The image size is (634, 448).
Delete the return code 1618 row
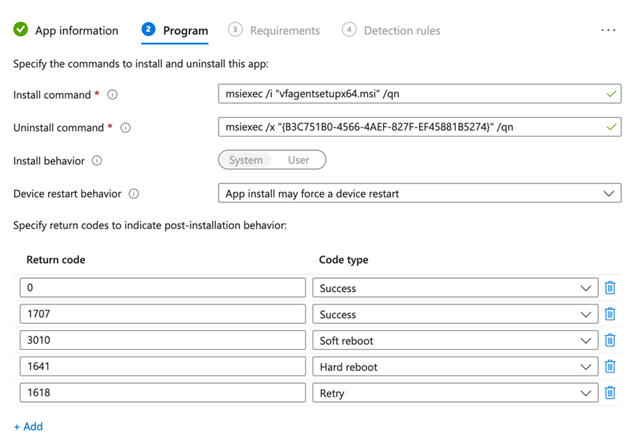(x=610, y=393)
